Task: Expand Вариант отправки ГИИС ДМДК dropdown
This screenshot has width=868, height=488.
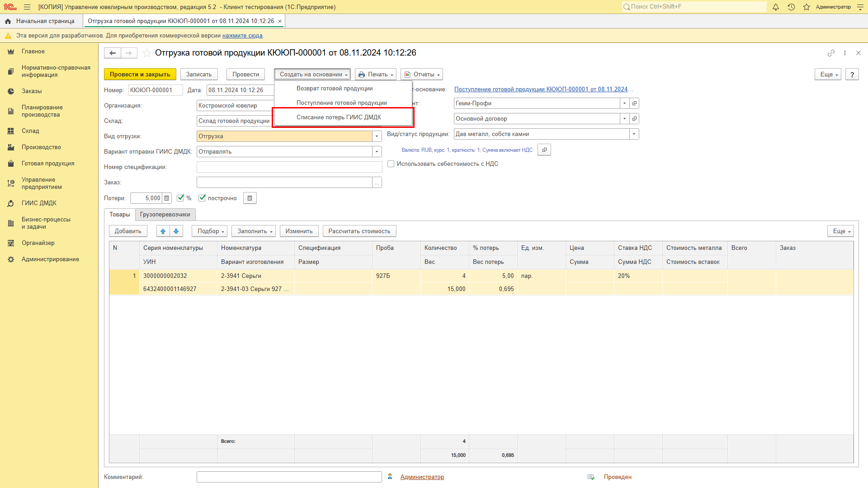Action: tap(377, 152)
